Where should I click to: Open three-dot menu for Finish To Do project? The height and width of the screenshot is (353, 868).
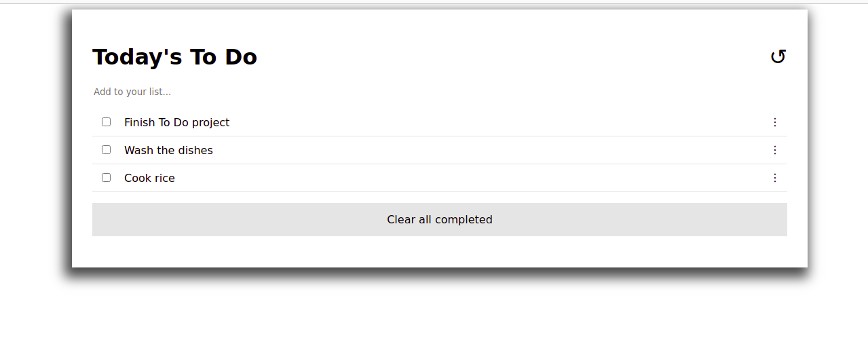pyautogui.click(x=775, y=122)
